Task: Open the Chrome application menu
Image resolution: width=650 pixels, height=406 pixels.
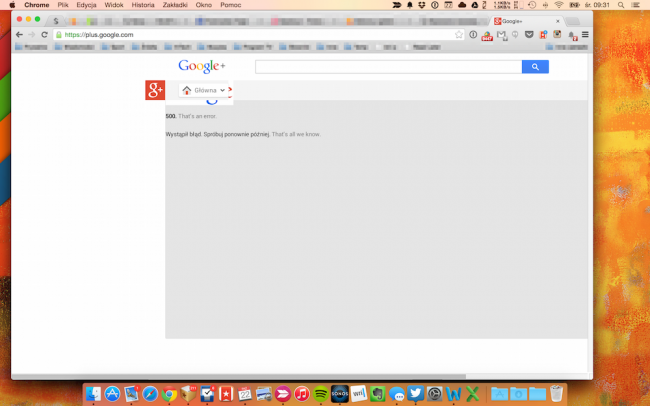Action: pos(36,5)
